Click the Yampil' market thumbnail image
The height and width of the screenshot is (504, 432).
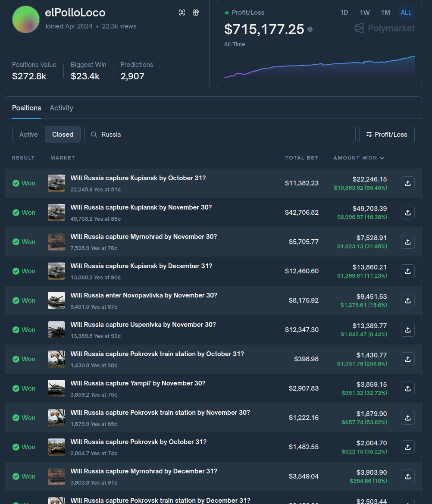[56, 388]
